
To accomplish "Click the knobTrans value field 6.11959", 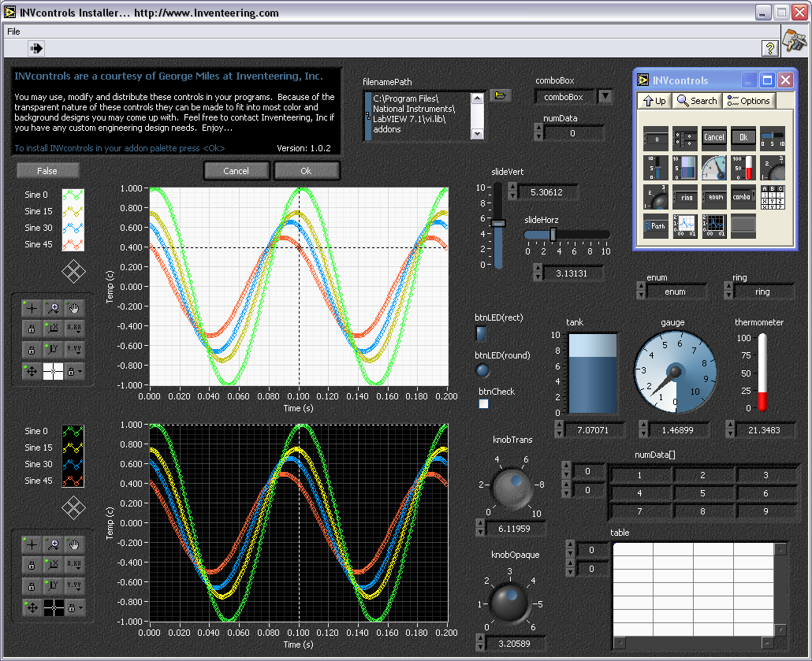I will (x=514, y=529).
